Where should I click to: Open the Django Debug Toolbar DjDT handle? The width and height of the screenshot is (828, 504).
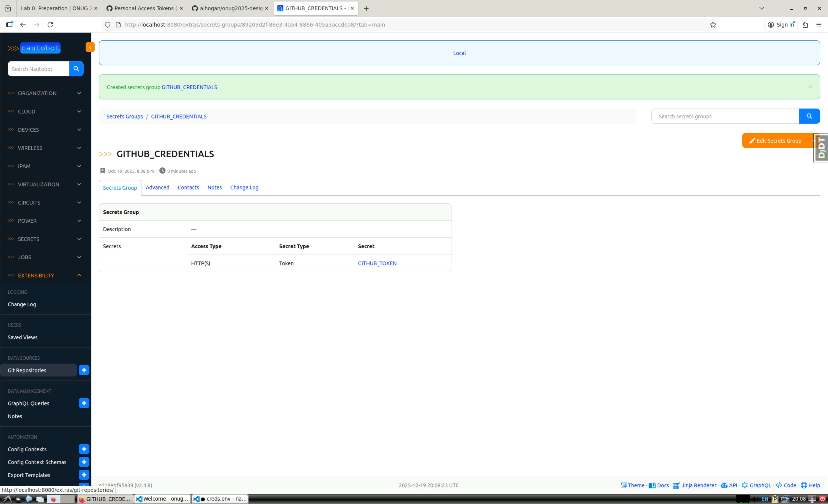[x=821, y=148]
